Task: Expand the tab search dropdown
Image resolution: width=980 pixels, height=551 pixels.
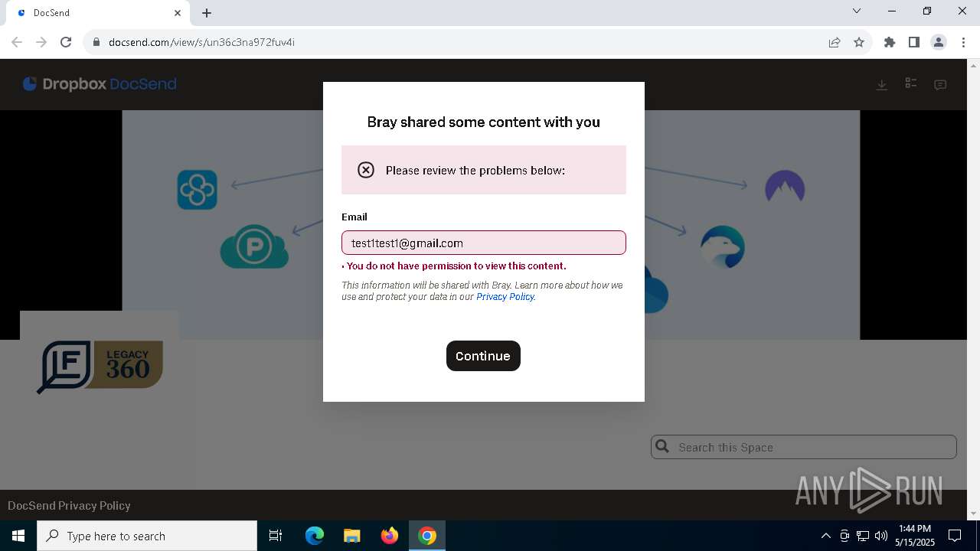Action: coord(857,11)
